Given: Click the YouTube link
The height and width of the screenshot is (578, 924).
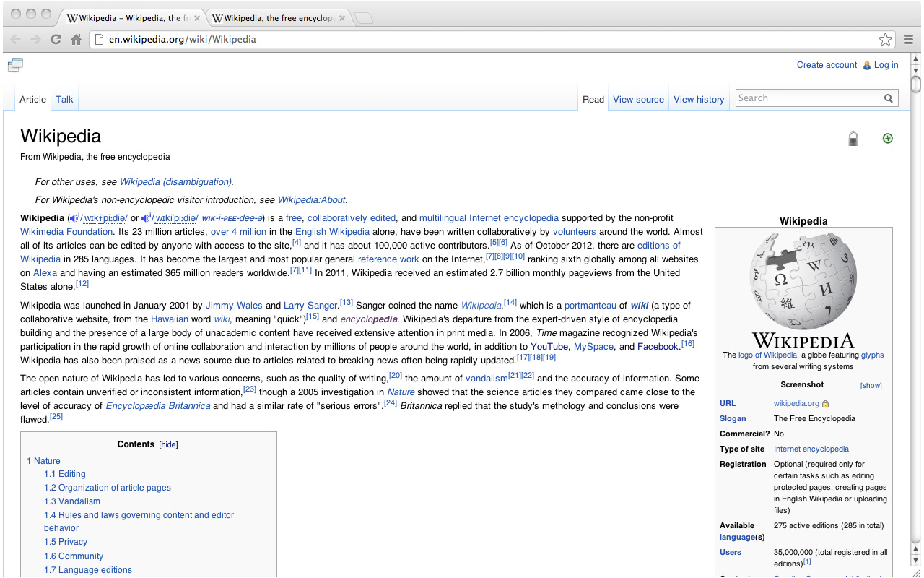Looking at the screenshot, I should (549, 347).
